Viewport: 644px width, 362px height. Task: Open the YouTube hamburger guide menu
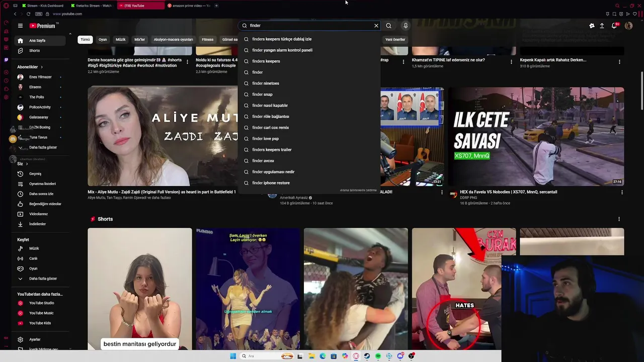pyautogui.click(x=20, y=26)
